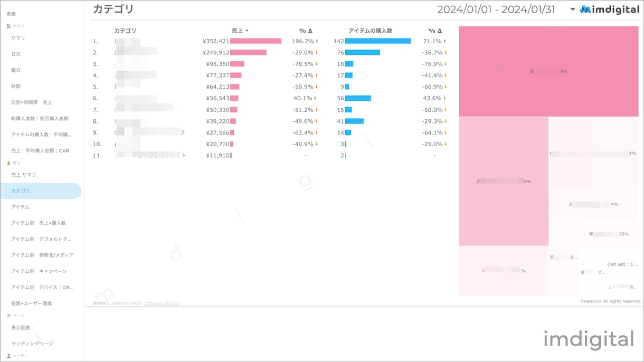Open 売上｜平均購入金額｜CVR page
The height and width of the screenshot is (362, 644).
pyautogui.click(x=40, y=151)
